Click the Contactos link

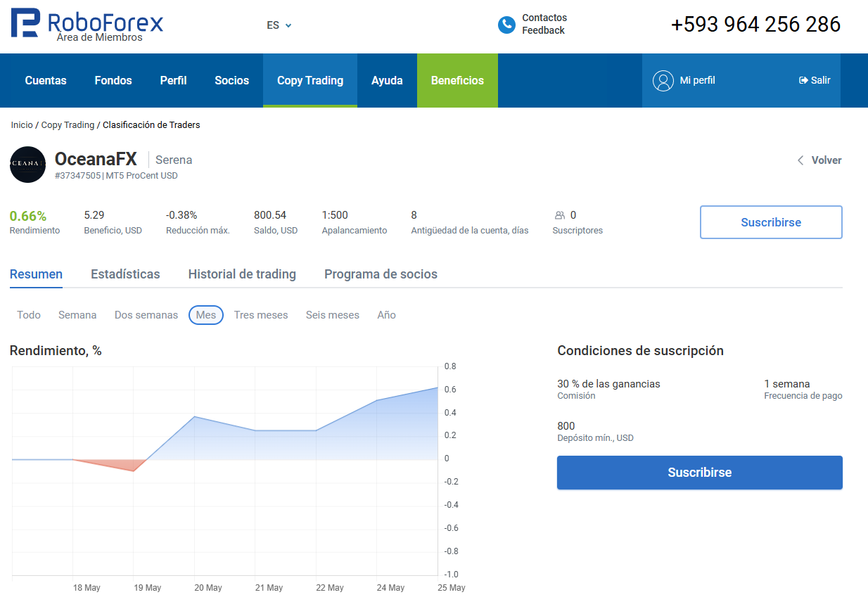pyautogui.click(x=544, y=18)
